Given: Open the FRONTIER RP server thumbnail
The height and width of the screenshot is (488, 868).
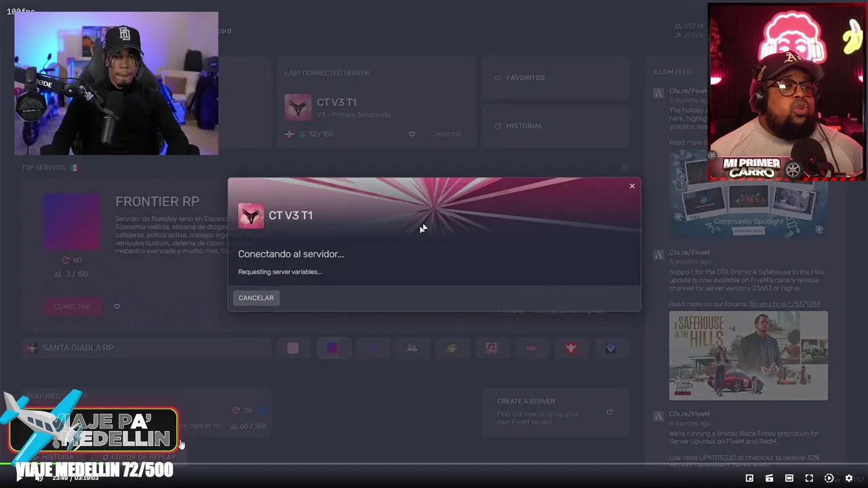Looking at the screenshot, I should point(72,222).
